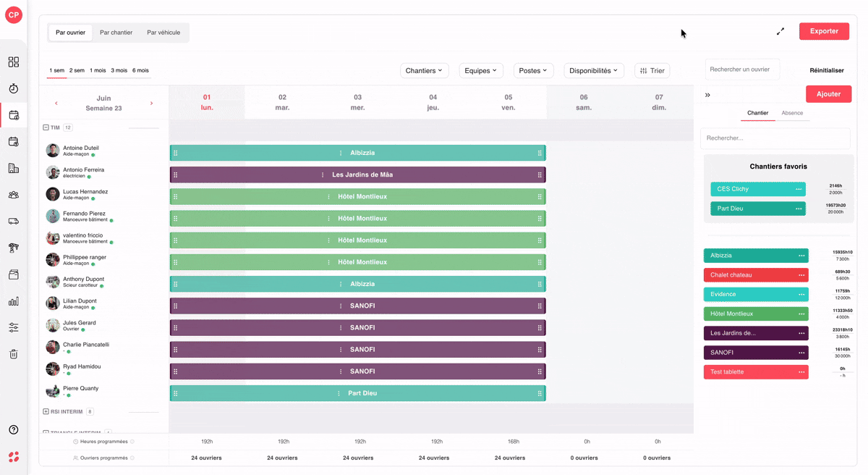
Task: Open the truck vehicles icon in sidebar
Action: tap(14, 222)
